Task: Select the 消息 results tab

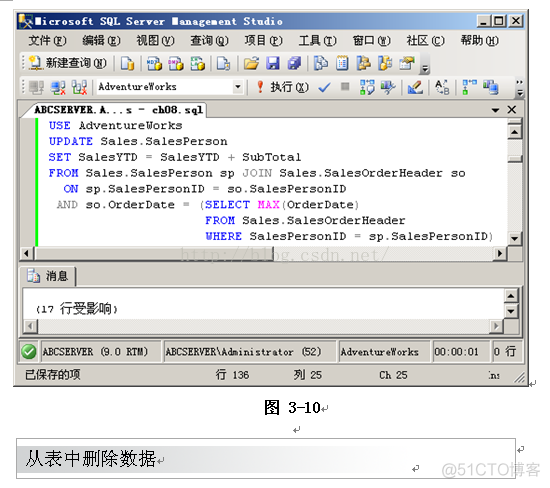Action: [x=48, y=276]
